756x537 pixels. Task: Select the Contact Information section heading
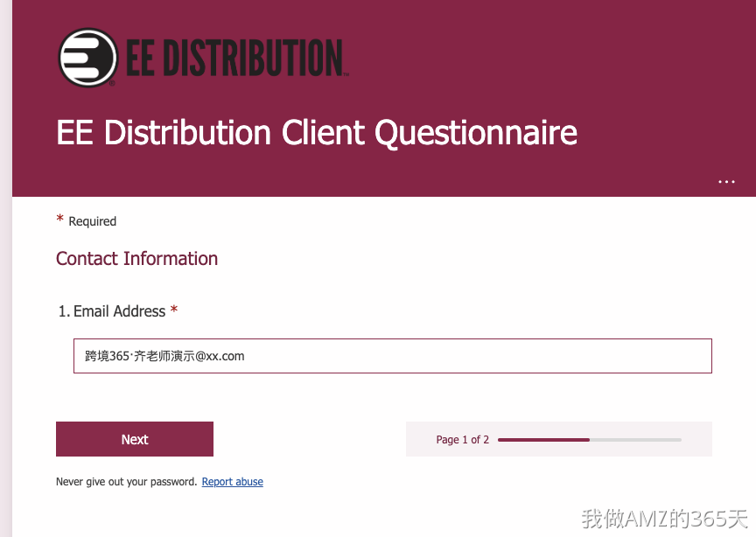(x=136, y=259)
